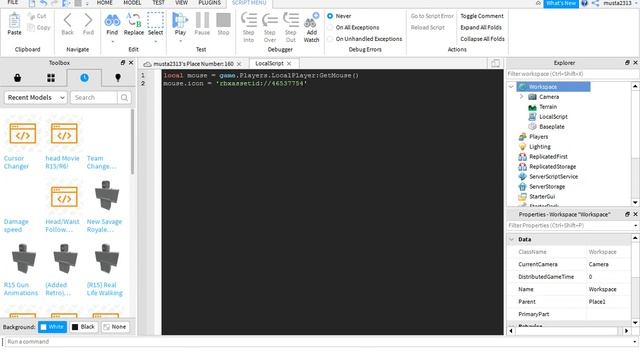
Task: Click the Toolbox search magnifier icon
Action: tap(124, 98)
